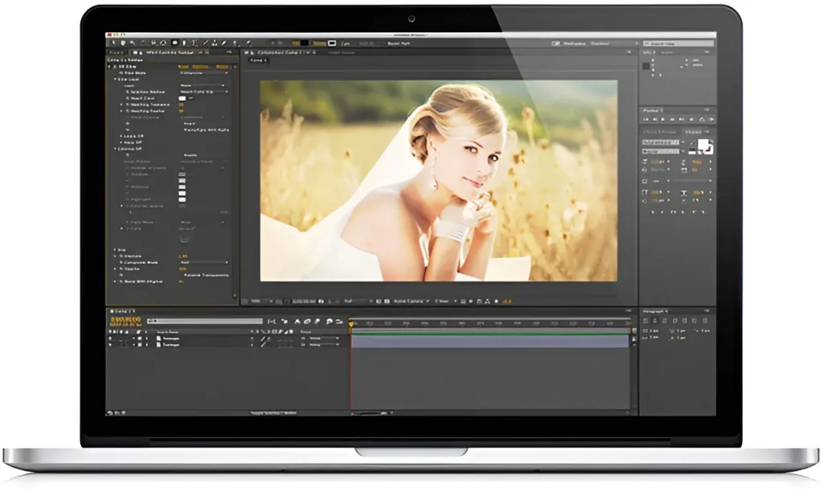823x504 pixels.
Task: Select the Roto Brush tool
Action: (x=235, y=43)
